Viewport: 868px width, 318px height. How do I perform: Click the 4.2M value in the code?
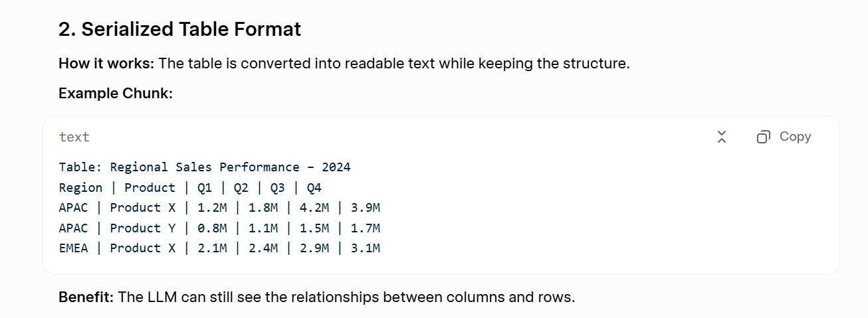314,208
